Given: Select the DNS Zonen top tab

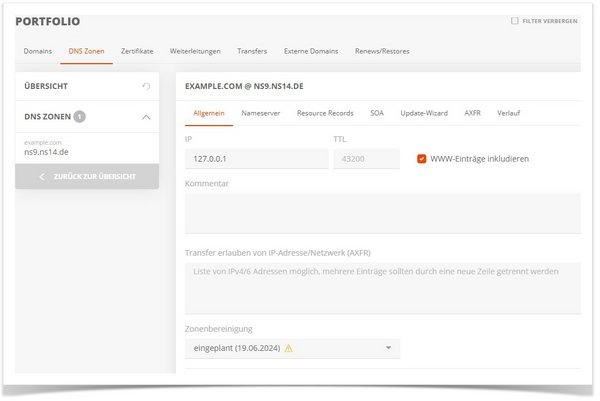Looking at the screenshot, I should click(86, 51).
